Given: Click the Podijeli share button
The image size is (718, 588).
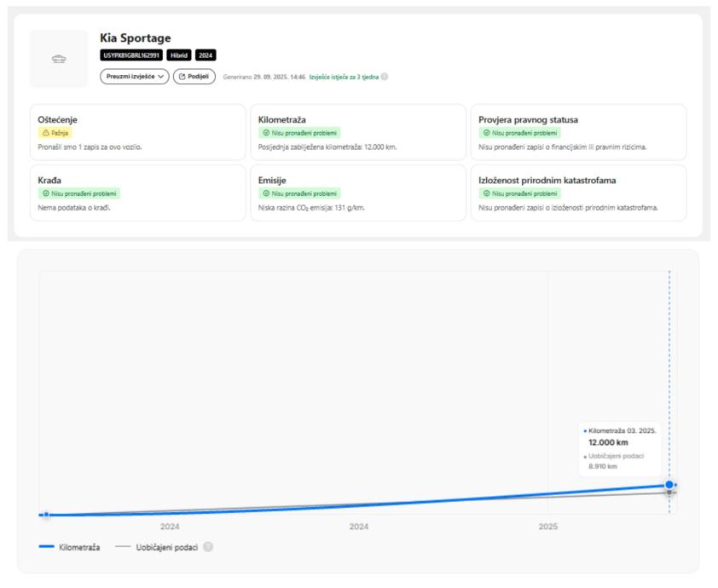Looking at the screenshot, I should pos(194,77).
